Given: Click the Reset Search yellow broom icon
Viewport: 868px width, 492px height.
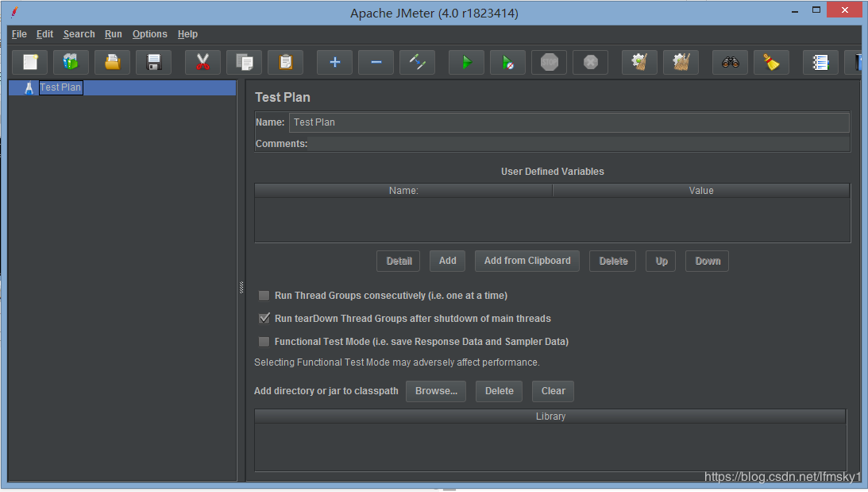Looking at the screenshot, I should pyautogui.click(x=771, y=62).
